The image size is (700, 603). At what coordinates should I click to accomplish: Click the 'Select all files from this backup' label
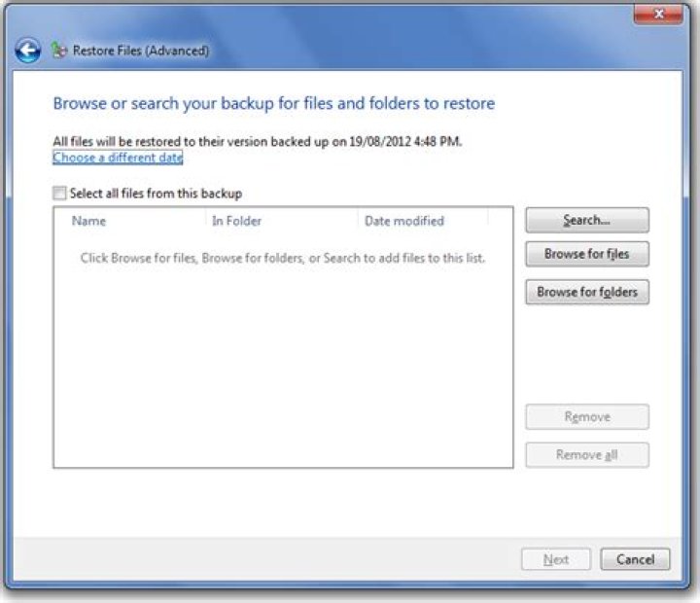[x=156, y=194]
